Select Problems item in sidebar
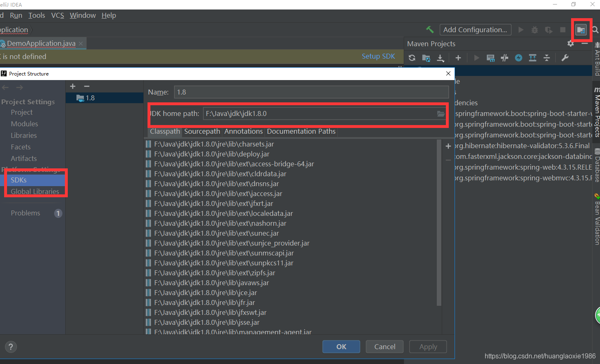The image size is (600, 364). click(26, 213)
